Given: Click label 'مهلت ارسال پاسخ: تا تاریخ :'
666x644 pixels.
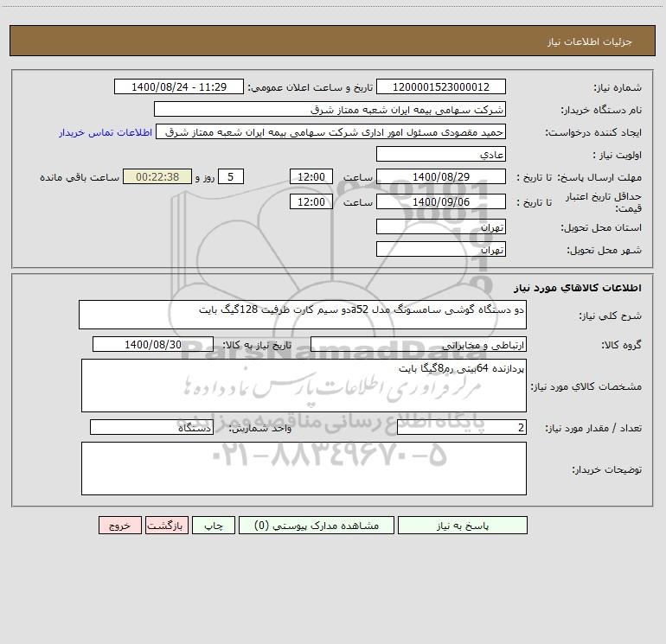Looking at the screenshot, I should coord(580,177).
